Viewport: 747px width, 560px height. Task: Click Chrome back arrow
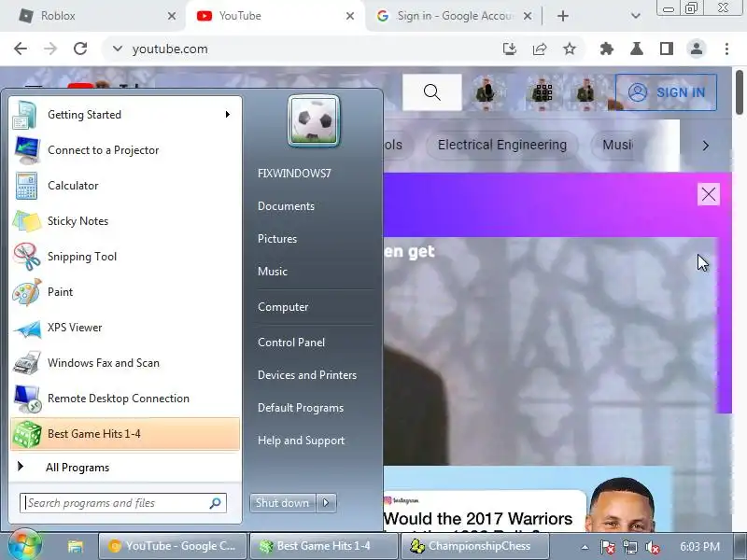click(21, 49)
